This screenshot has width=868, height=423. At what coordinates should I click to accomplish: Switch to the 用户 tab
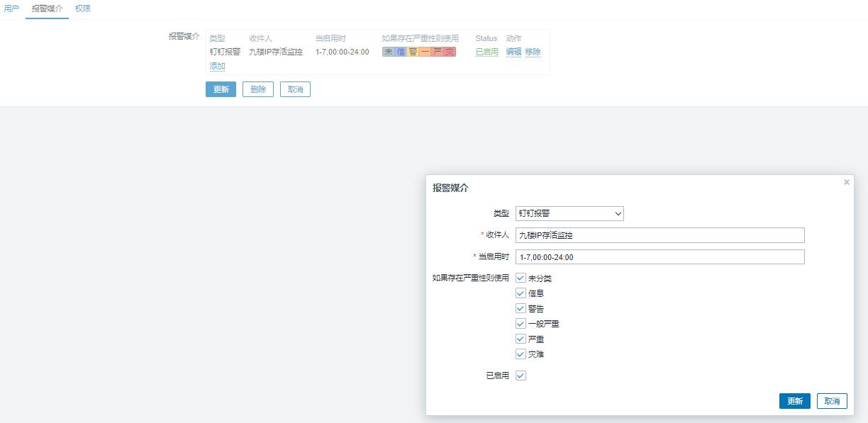click(11, 9)
